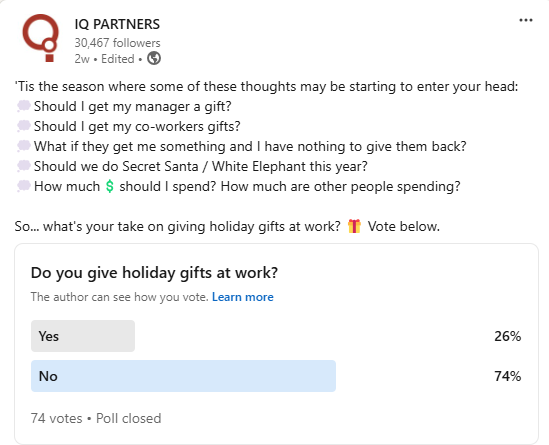Screen dimensions: 549x445
Task: Click the green dollar sign emoji
Action: tap(110, 186)
